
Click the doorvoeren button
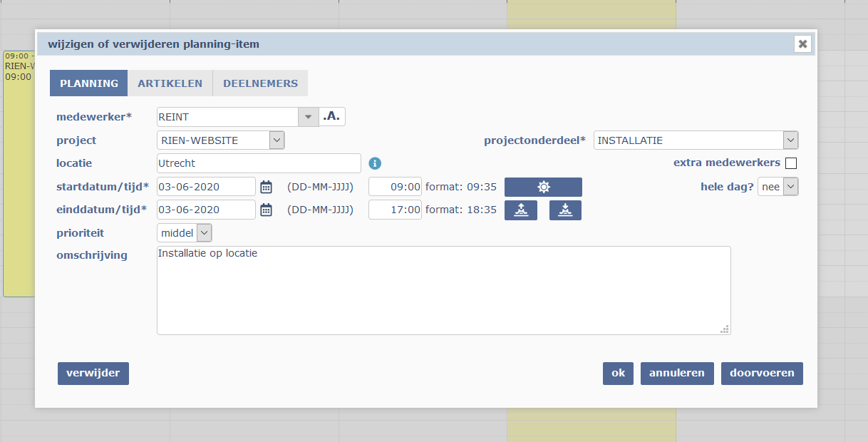(762, 373)
